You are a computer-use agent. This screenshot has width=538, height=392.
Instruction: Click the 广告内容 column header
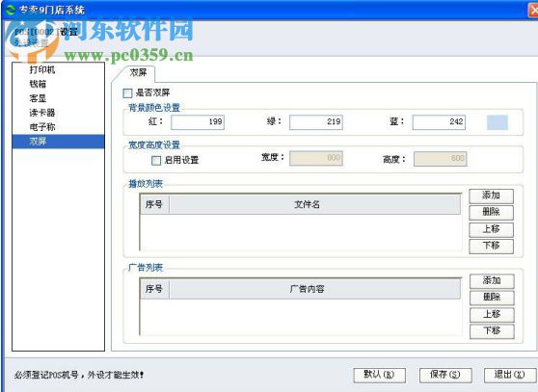[x=314, y=289]
